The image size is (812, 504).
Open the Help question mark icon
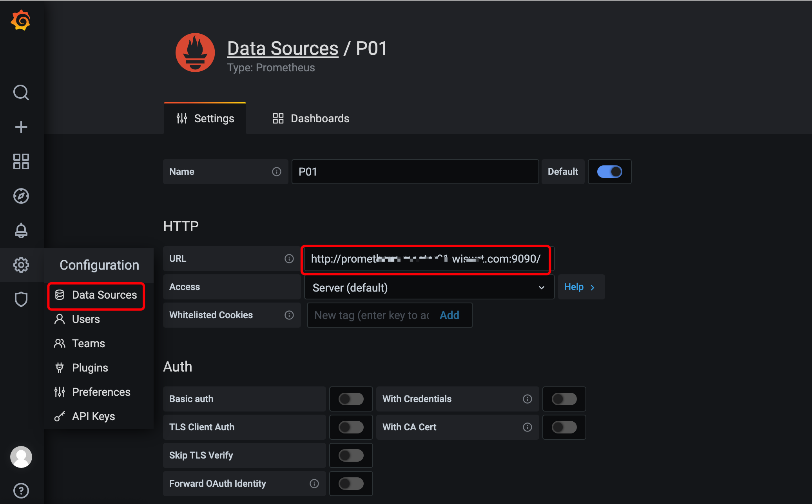click(21, 491)
